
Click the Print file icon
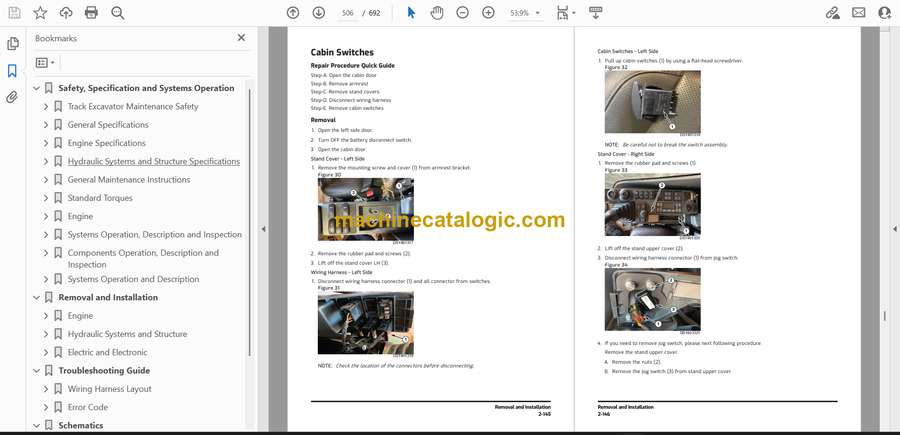click(92, 13)
